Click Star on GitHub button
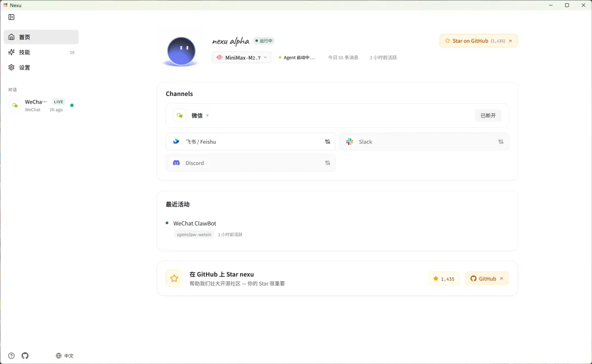This screenshot has width=592, height=364. point(479,41)
